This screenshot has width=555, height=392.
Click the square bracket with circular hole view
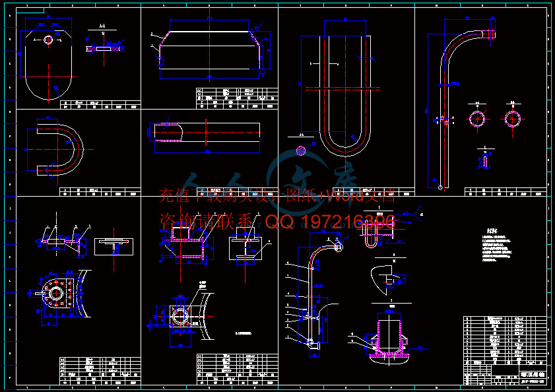[180, 316]
